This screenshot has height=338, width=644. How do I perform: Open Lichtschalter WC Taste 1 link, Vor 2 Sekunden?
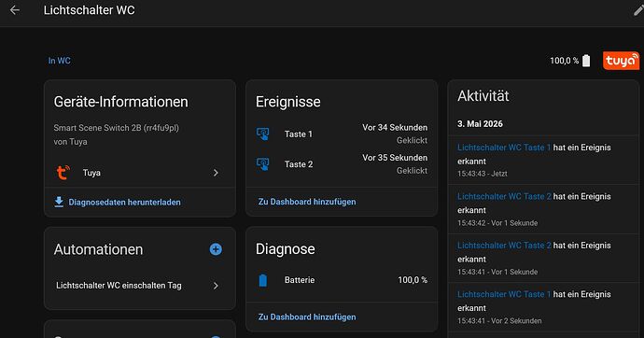[x=504, y=294]
